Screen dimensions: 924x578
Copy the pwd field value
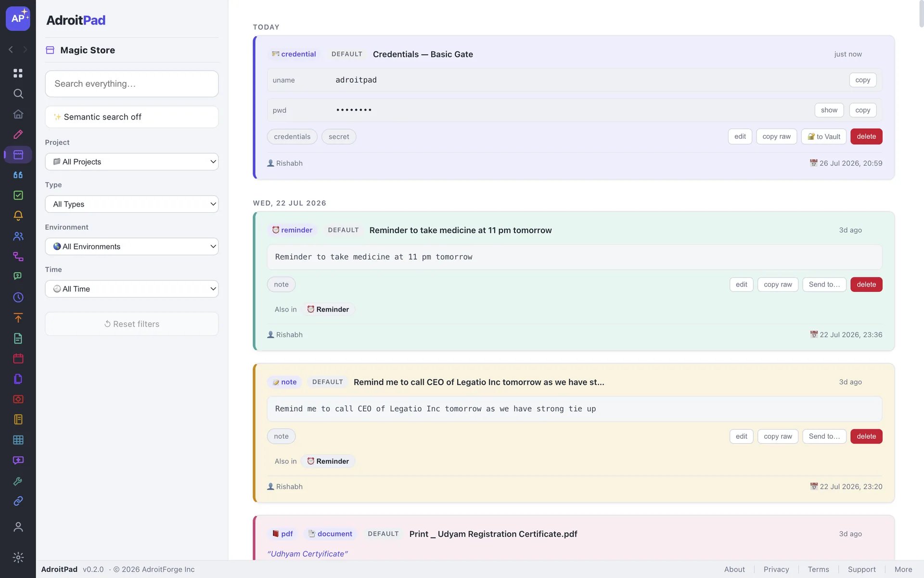(862, 110)
